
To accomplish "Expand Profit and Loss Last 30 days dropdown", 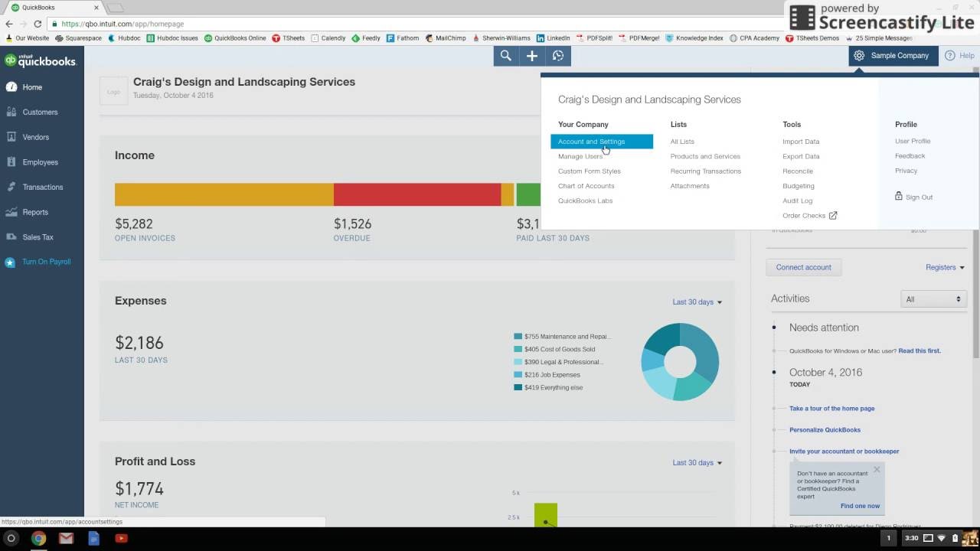I will pyautogui.click(x=697, y=463).
